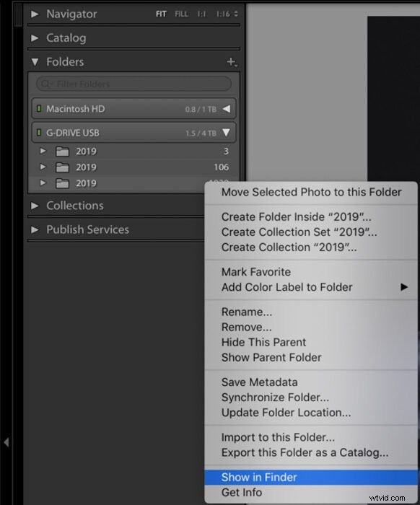Expand Macintosh HD volume arrow
The width and height of the screenshot is (420, 505).
pyautogui.click(x=227, y=109)
